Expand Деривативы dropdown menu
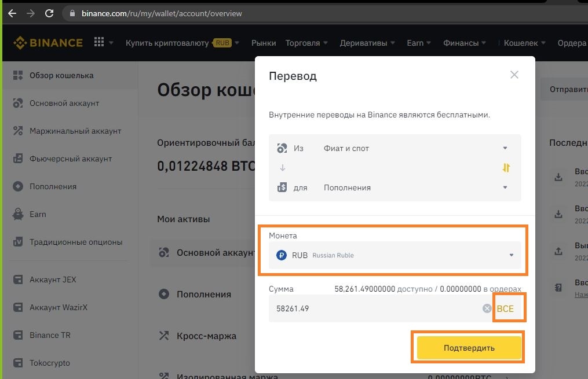The image size is (588, 379). click(x=393, y=43)
